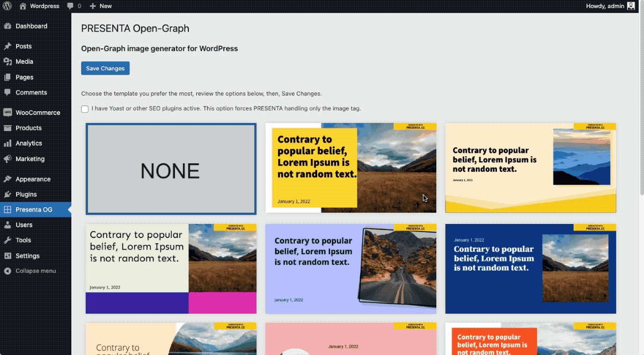Viewport: 644px width, 355px height.
Task: Click the Plugins plug icon
Action: tap(8, 194)
